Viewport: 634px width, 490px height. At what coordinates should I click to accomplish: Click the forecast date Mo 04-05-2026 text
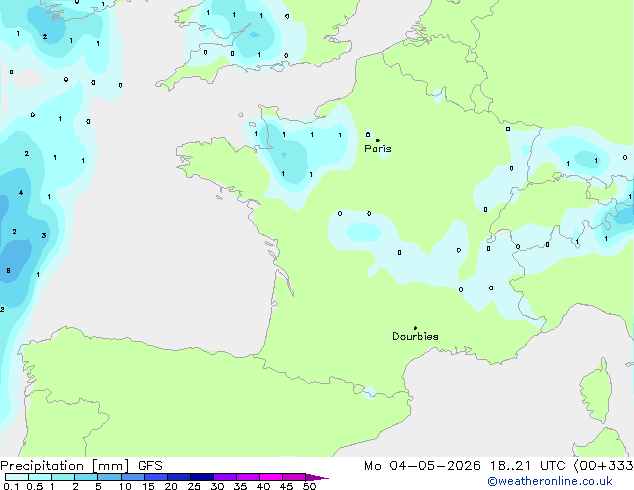tap(422, 466)
